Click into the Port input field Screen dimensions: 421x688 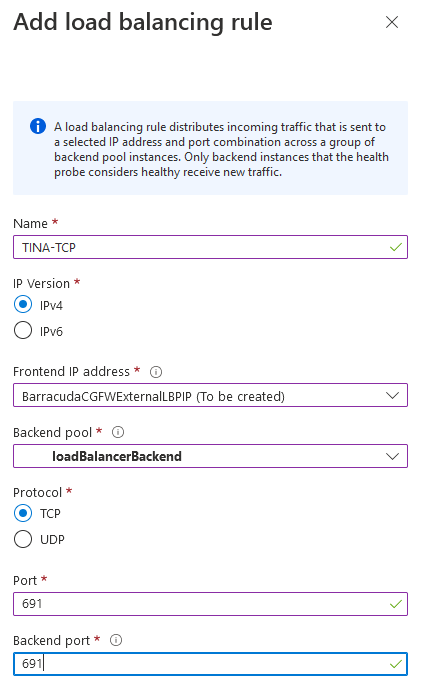click(x=210, y=604)
